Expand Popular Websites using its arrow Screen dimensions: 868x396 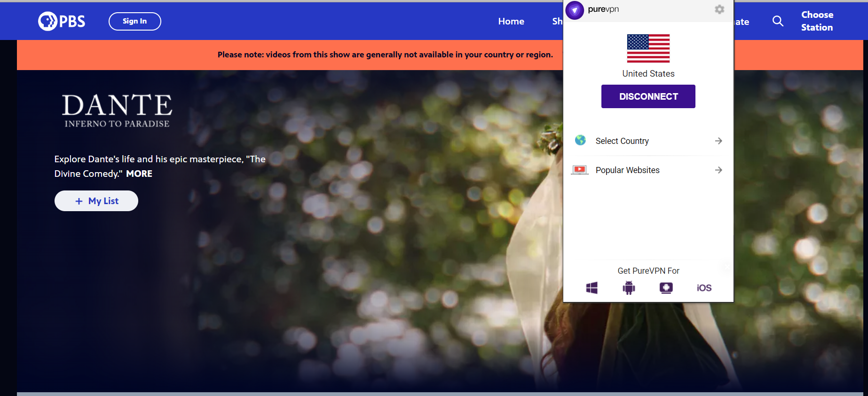718,170
